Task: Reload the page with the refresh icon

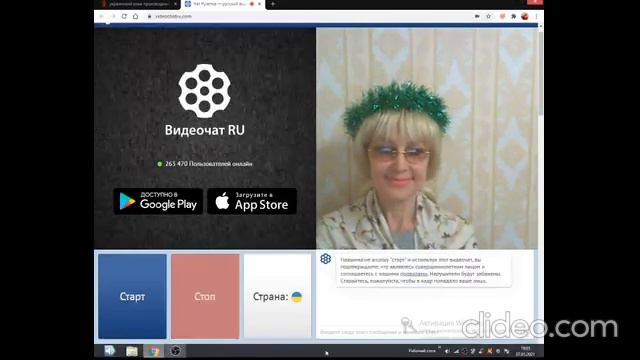Action: click(124, 16)
